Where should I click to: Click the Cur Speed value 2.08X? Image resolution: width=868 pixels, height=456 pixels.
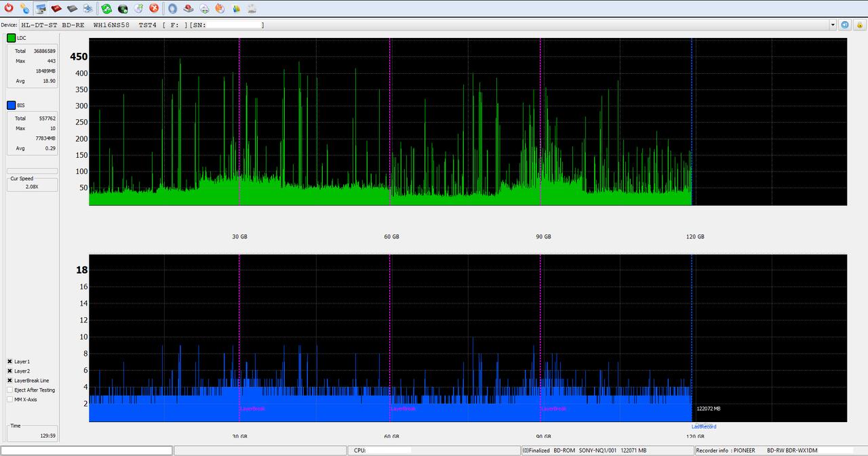point(32,186)
